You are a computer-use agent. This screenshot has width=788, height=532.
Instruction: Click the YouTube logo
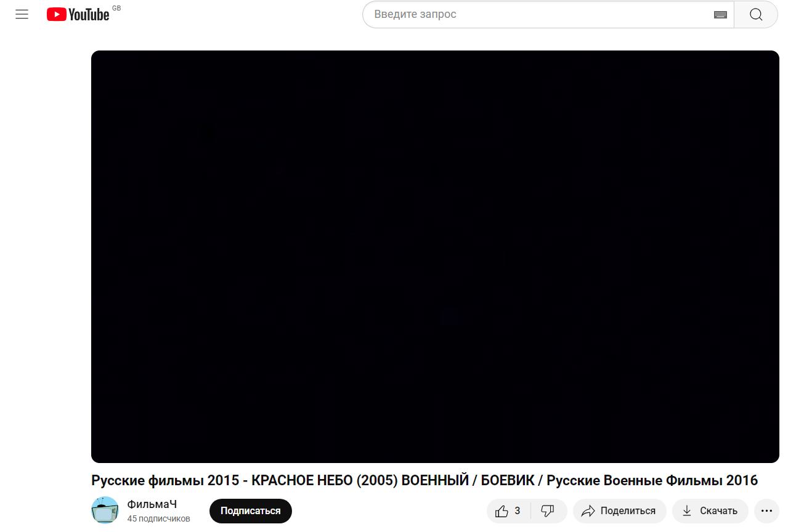[x=78, y=14]
